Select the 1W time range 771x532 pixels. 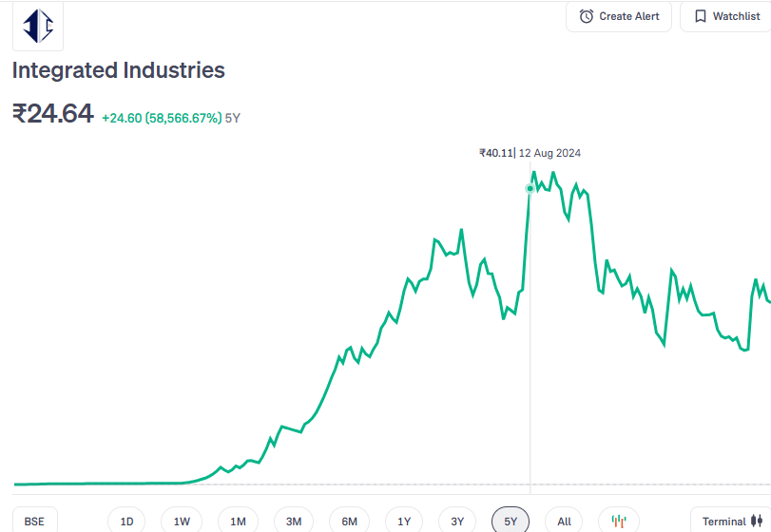[182, 521]
